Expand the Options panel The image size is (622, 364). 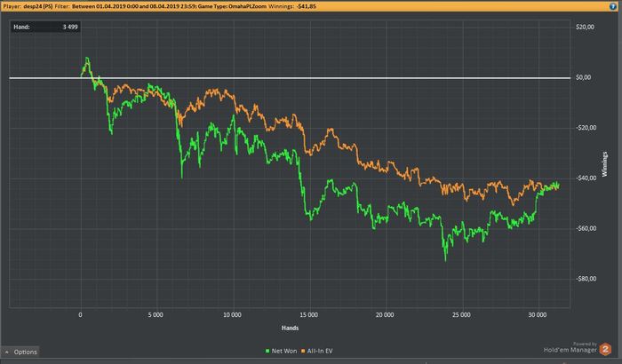pyautogui.click(x=20, y=352)
